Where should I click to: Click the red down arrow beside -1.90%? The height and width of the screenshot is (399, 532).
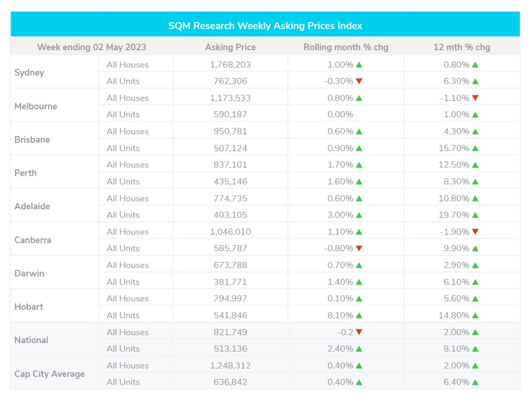pos(475,232)
